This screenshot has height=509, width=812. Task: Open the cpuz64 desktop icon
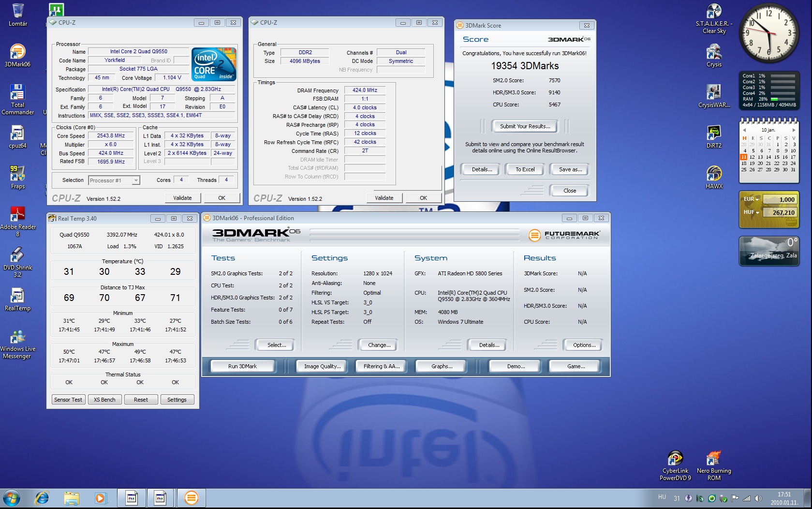(17, 137)
